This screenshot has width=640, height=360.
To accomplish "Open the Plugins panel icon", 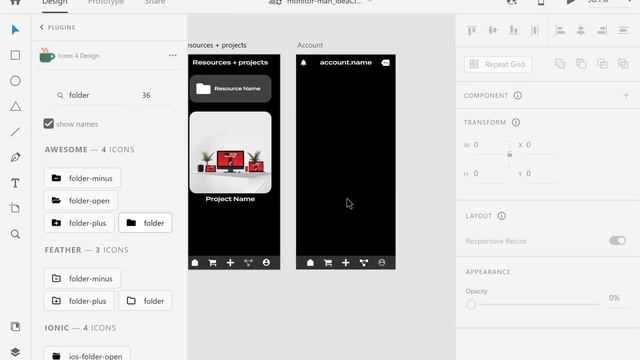I will pos(16,327).
